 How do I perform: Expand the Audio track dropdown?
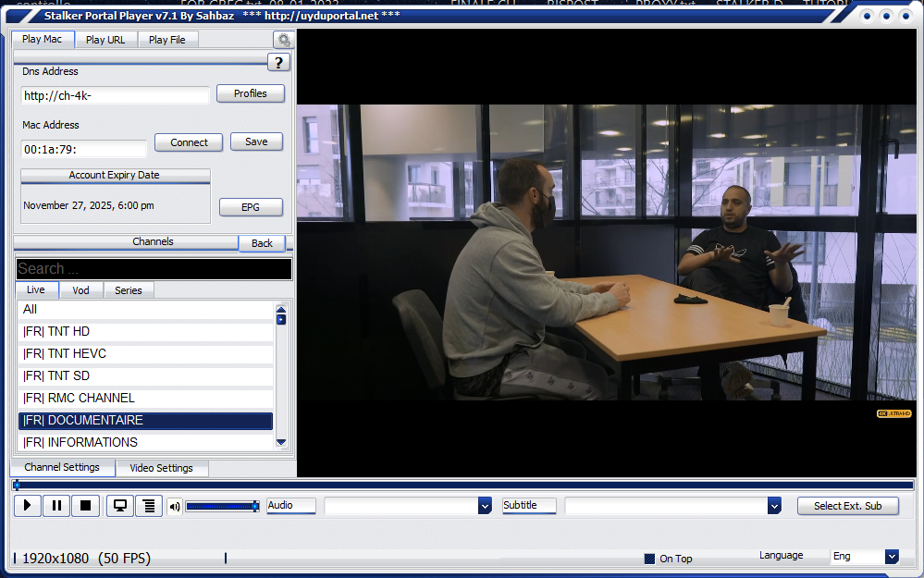[x=485, y=506]
